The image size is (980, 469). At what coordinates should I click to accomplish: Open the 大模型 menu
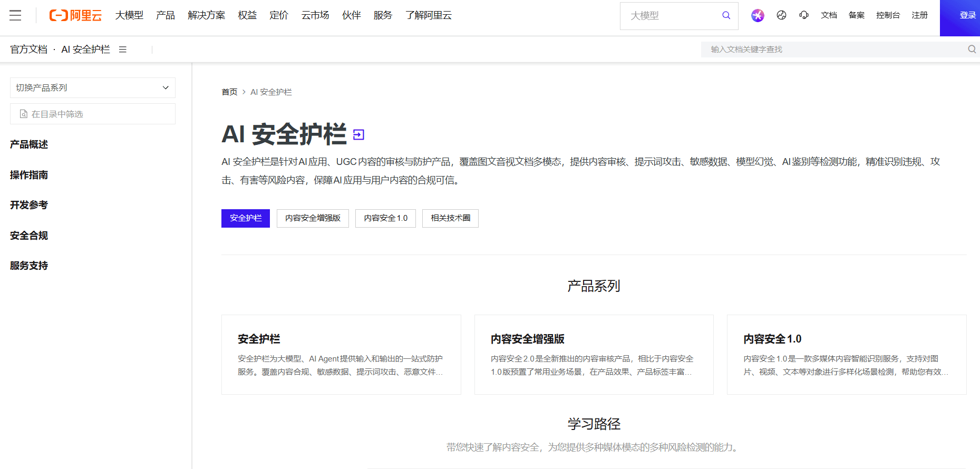coord(129,15)
